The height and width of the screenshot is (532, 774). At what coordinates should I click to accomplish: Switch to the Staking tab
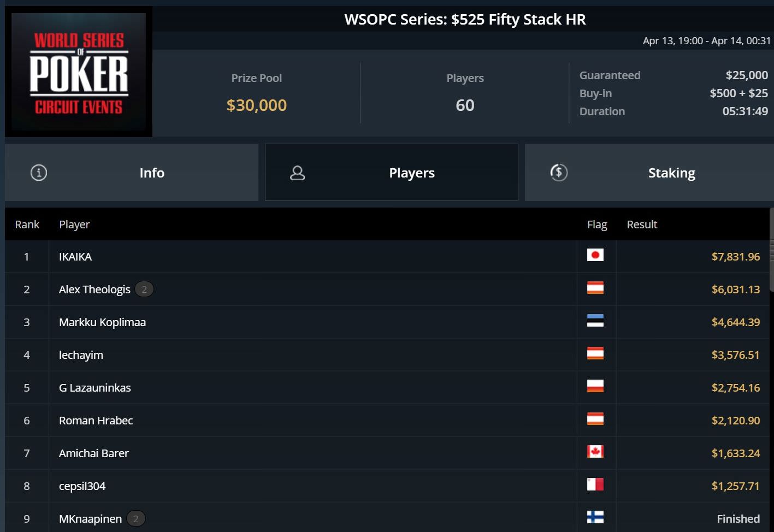tap(649, 173)
